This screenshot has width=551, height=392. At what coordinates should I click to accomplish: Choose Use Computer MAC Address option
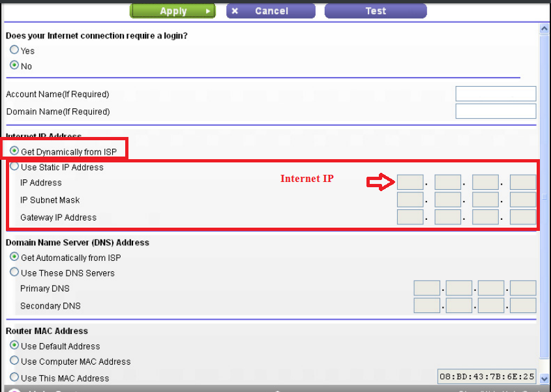click(x=14, y=361)
